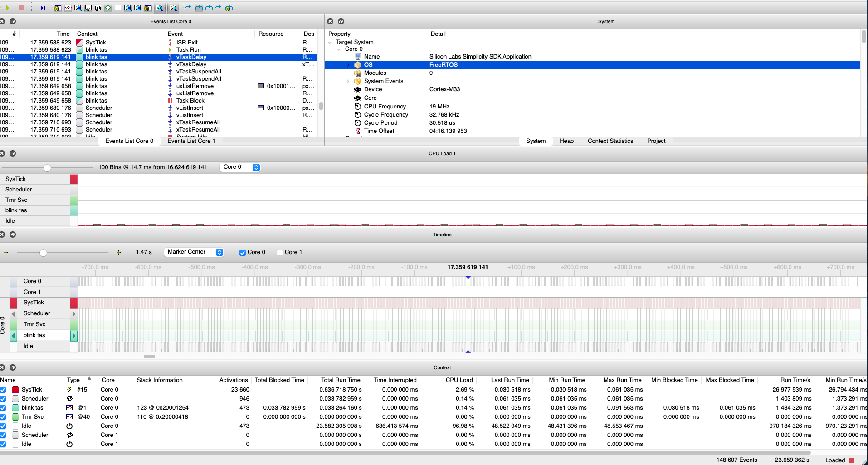The image size is (868, 465).
Task: Open the Context Statistics tab
Action: [610, 141]
